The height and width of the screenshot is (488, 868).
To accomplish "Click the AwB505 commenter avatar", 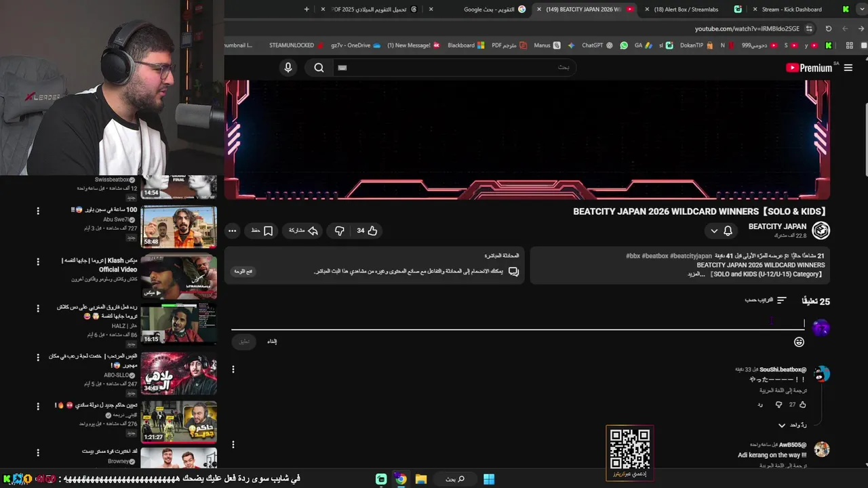I will (821, 449).
